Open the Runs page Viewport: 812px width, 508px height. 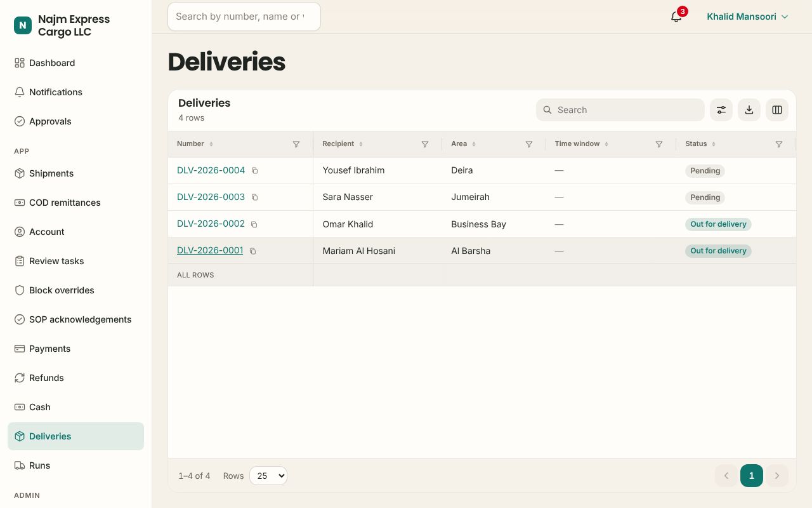pos(76,465)
